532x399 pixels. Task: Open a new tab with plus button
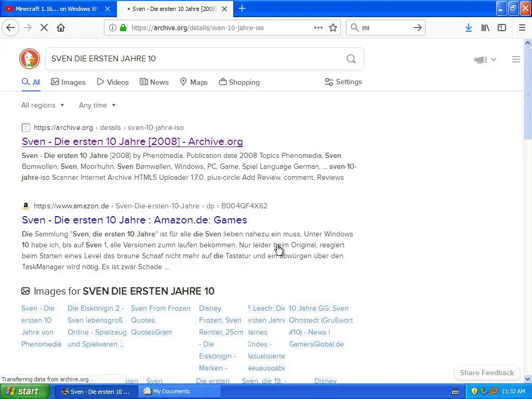click(x=242, y=9)
